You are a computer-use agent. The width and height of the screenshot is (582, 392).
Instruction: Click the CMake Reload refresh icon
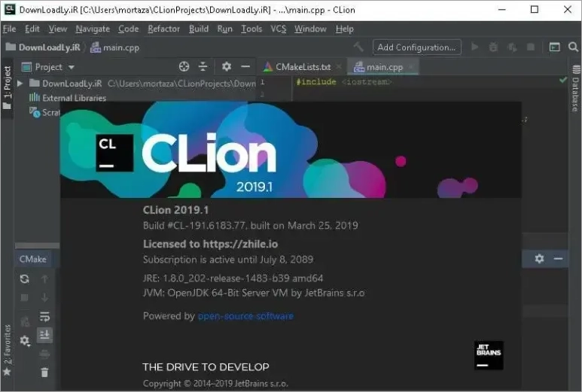[x=25, y=279]
